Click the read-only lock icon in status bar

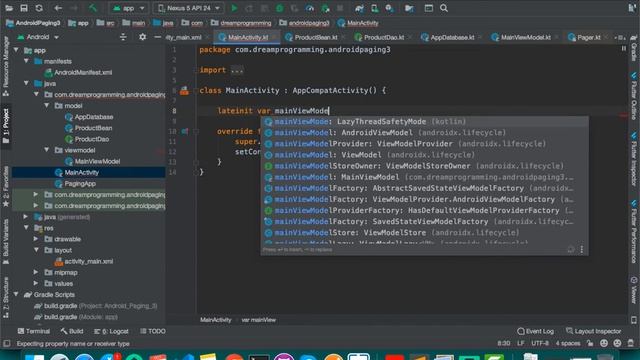tap(590, 343)
